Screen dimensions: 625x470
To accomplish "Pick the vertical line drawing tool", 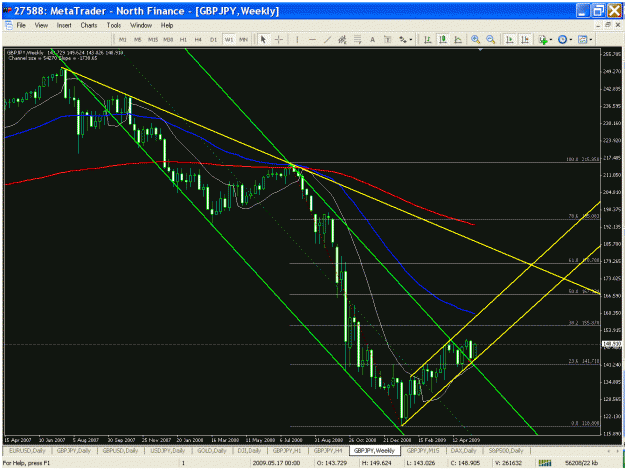I will point(297,39).
